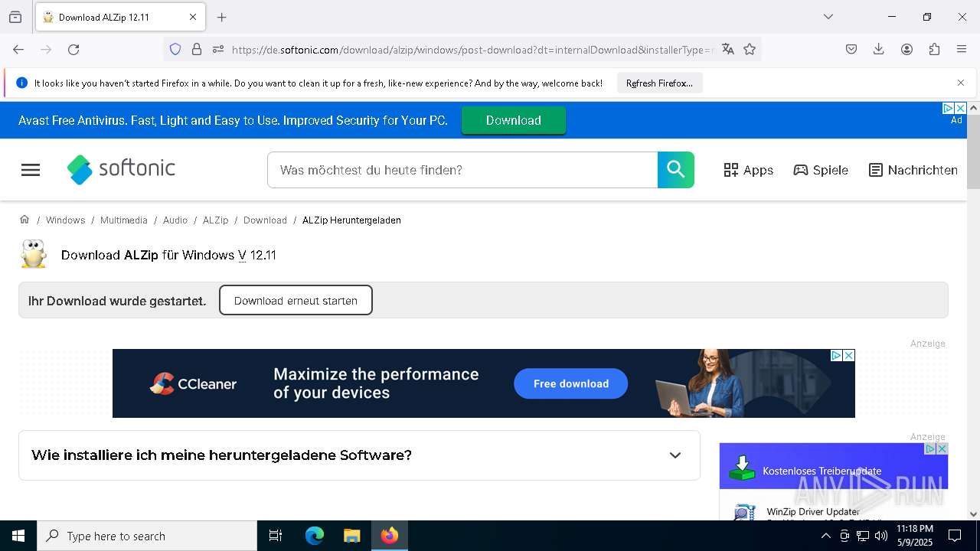Click 'Download erneut starten' button

[x=296, y=300]
